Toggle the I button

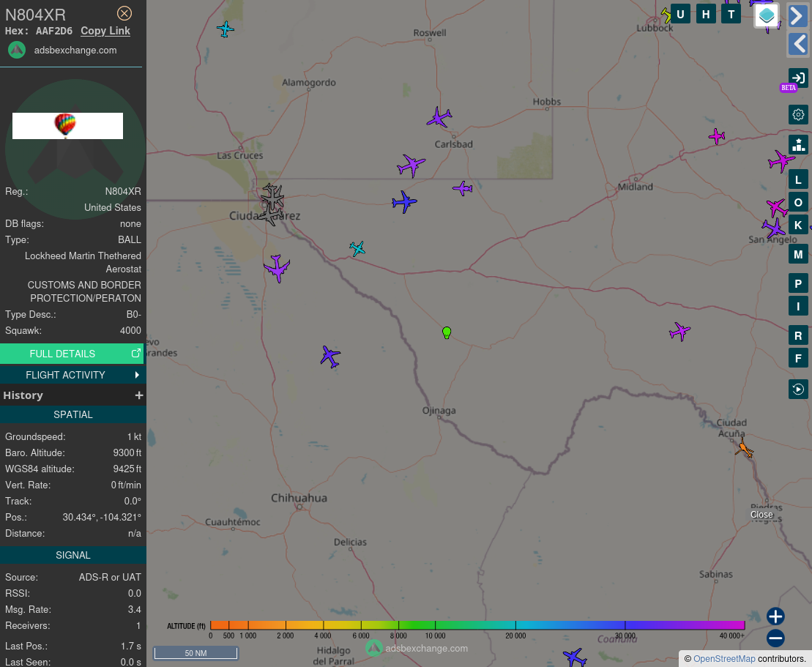(798, 306)
